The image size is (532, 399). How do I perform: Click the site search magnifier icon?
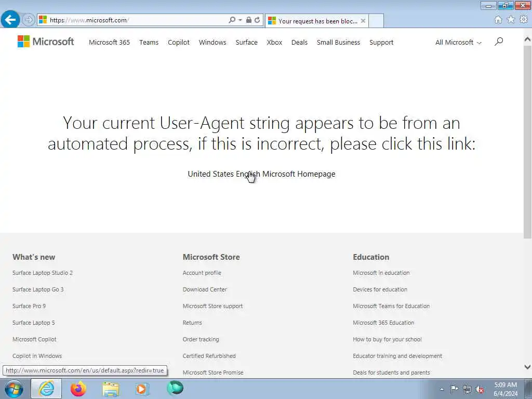click(x=499, y=42)
